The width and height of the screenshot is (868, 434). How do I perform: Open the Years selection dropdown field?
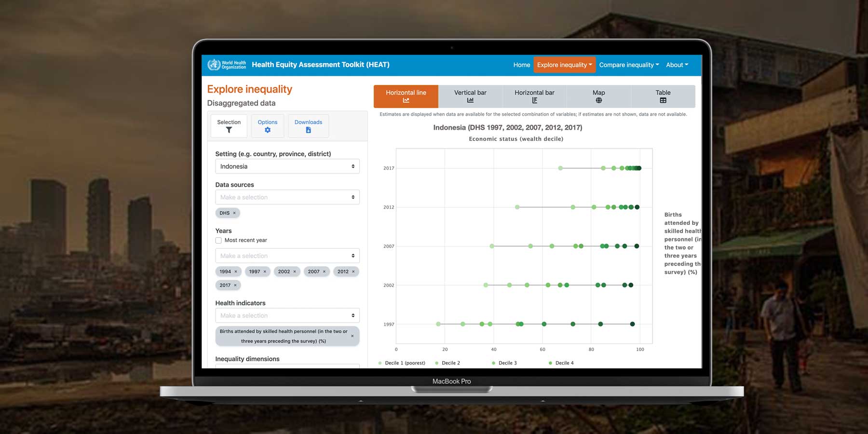pyautogui.click(x=287, y=256)
